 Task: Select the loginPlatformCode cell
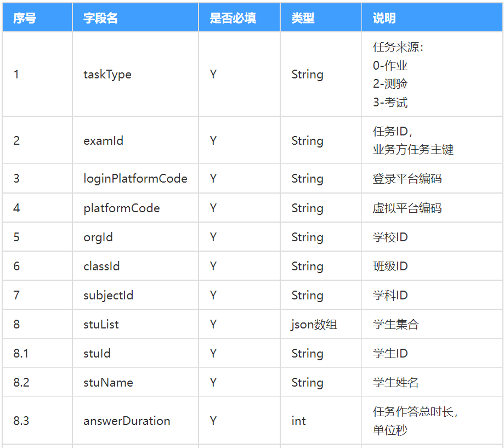click(x=135, y=178)
